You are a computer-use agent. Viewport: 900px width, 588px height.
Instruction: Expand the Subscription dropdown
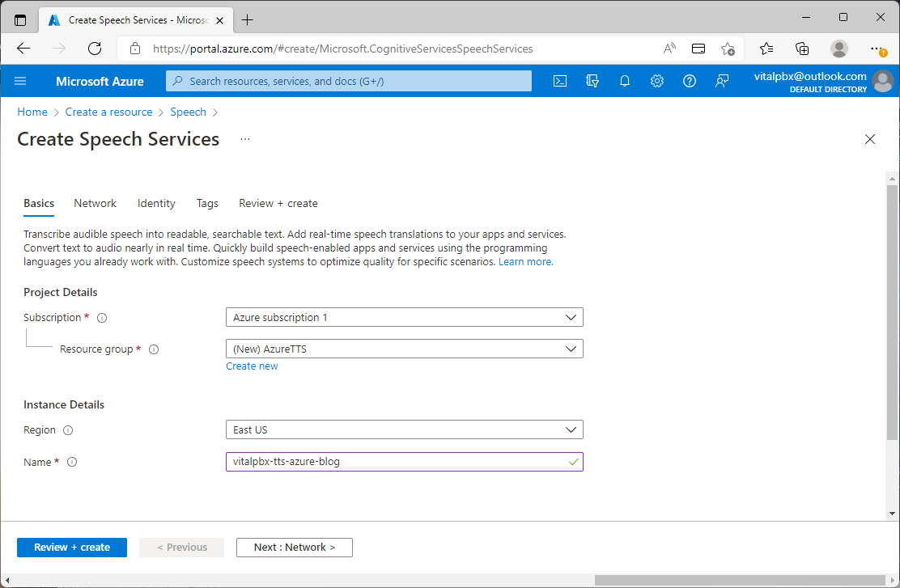404,317
